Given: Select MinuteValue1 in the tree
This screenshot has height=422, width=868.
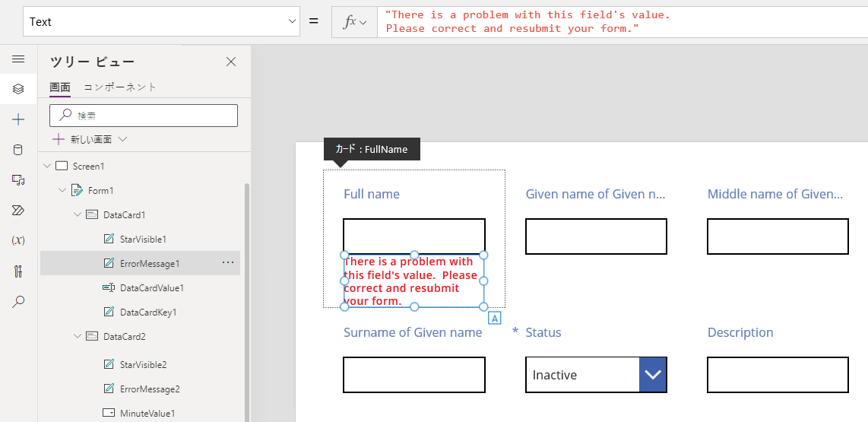Looking at the screenshot, I should pos(147,413).
